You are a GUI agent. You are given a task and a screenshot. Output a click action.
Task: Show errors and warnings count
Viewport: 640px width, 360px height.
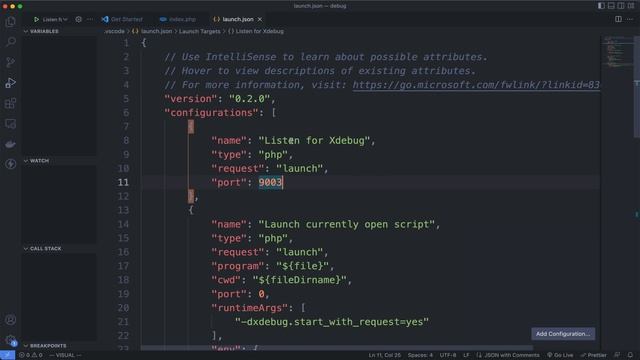pyautogui.click(x=31, y=355)
